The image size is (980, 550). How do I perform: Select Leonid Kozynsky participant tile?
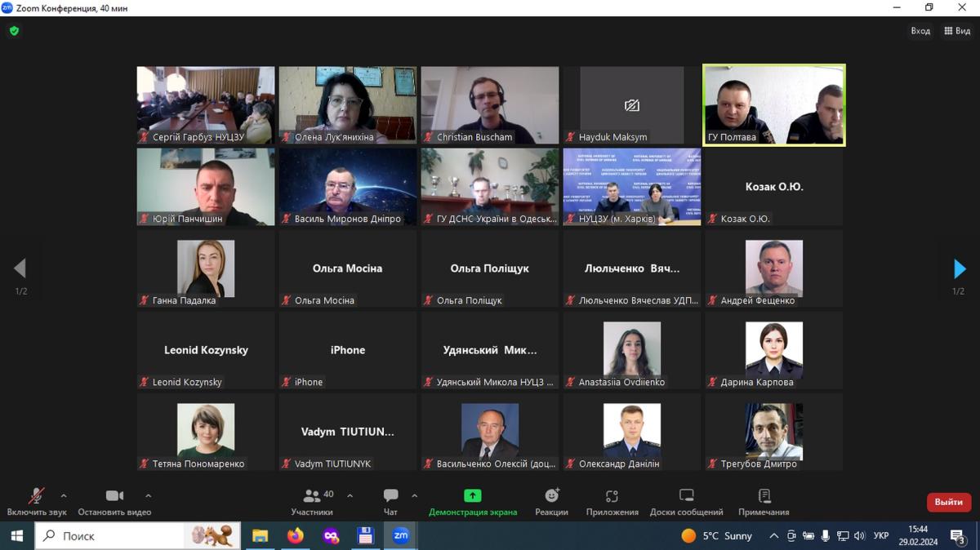(206, 350)
